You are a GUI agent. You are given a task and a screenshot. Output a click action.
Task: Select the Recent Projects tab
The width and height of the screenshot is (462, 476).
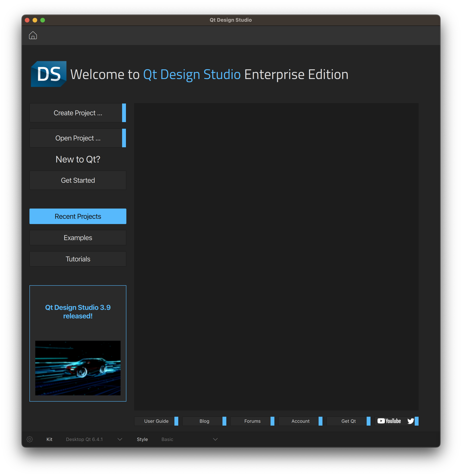pyautogui.click(x=78, y=216)
